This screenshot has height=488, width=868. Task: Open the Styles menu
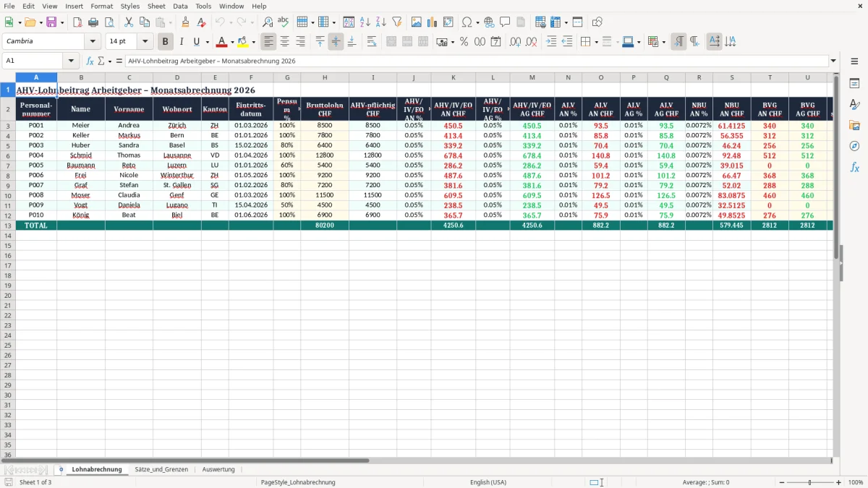pyautogui.click(x=130, y=6)
